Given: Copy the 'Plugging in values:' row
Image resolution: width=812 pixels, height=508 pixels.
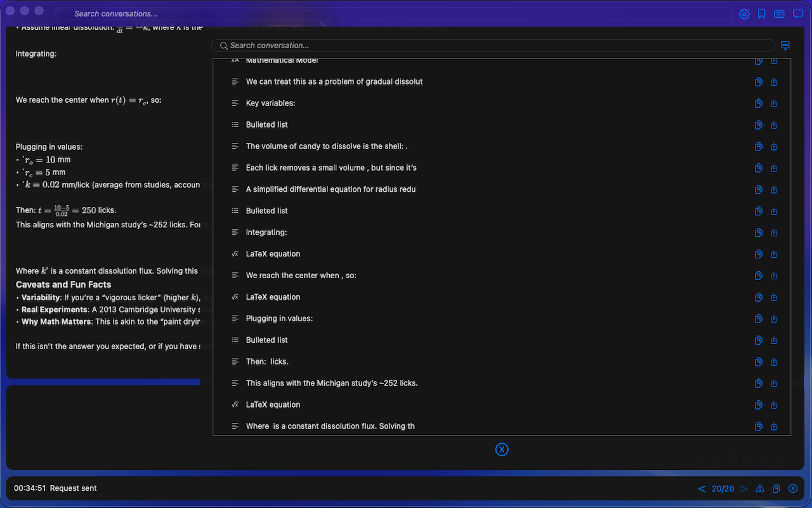Looking at the screenshot, I should tap(758, 319).
